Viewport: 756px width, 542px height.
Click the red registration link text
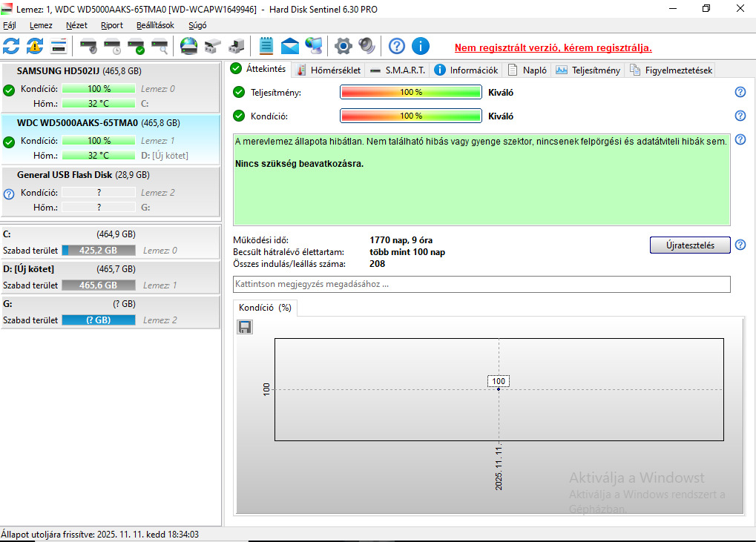pyautogui.click(x=553, y=47)
